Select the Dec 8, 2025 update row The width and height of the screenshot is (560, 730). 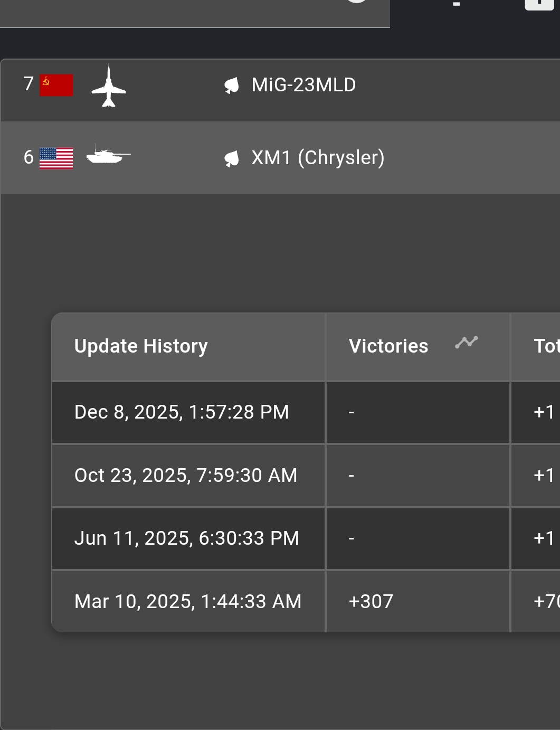pyautogui.click(x=182, y=412)
